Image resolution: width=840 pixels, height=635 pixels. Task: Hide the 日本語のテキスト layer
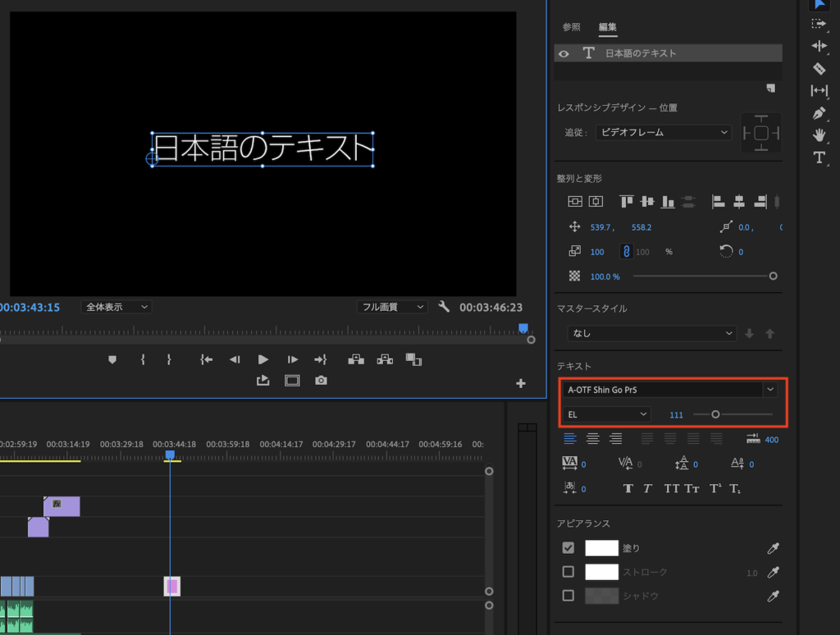pos(564,53)
